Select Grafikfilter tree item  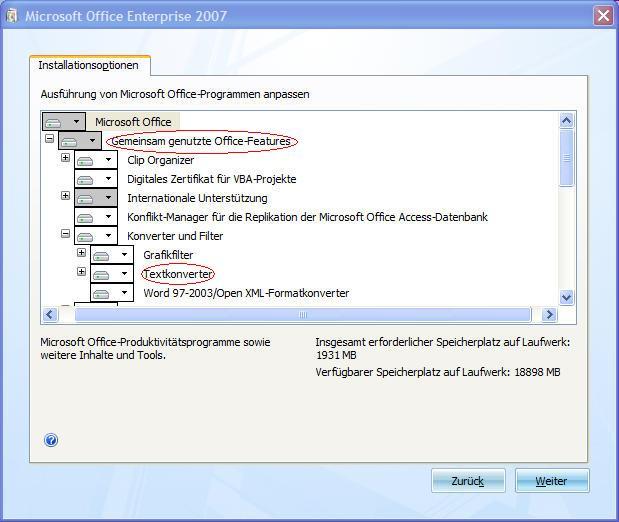pyautogui.click(x=168, y=255)
